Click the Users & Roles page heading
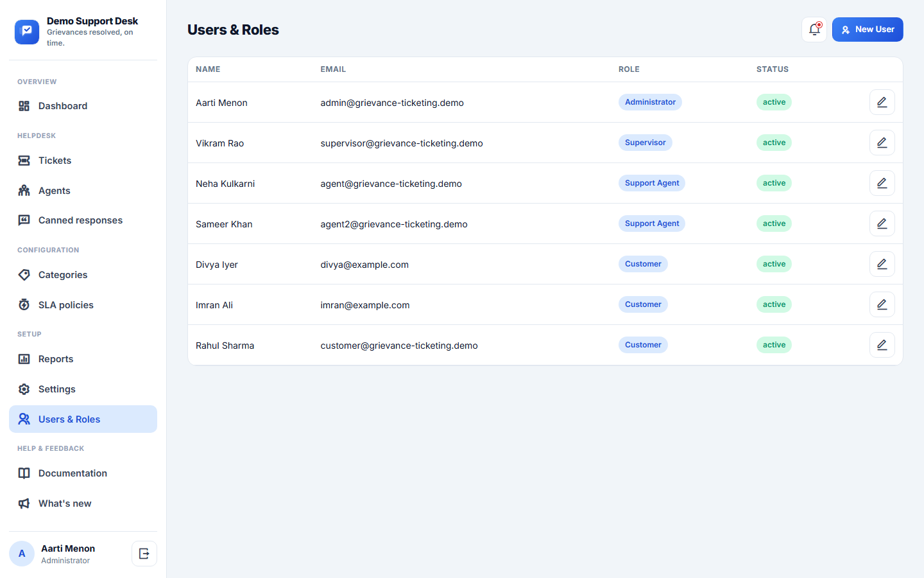The image size is (924, 578). 233,30
